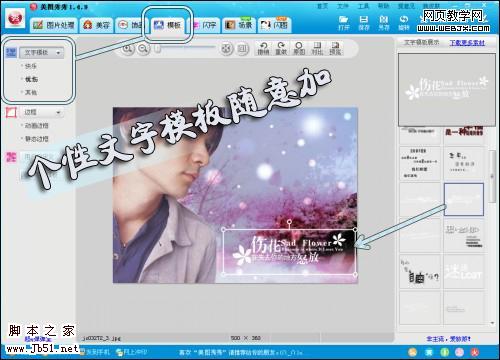Select the 静态边框 category
The image size is (500, 360).
pyautogui.click(x=36, y=139)
